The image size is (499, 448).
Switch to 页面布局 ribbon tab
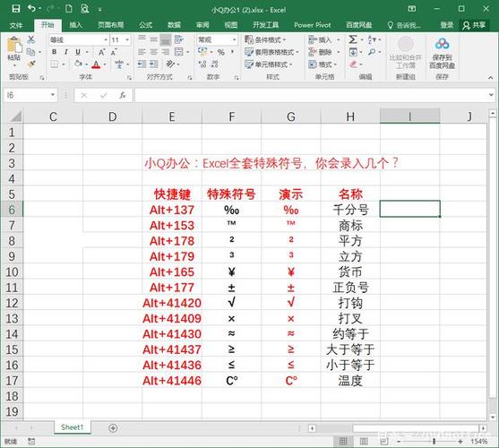[110, 25]
